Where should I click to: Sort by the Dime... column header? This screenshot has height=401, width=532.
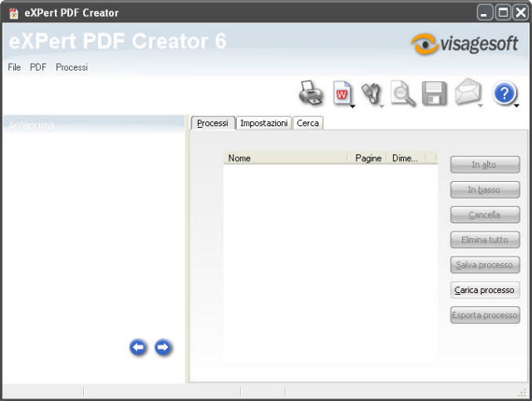(x=406, y=158)
